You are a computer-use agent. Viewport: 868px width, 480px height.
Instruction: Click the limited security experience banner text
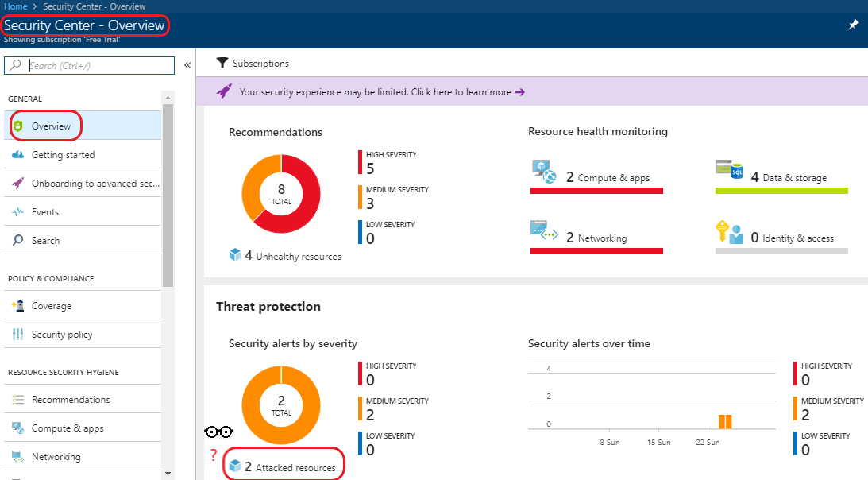click(376, 92)
